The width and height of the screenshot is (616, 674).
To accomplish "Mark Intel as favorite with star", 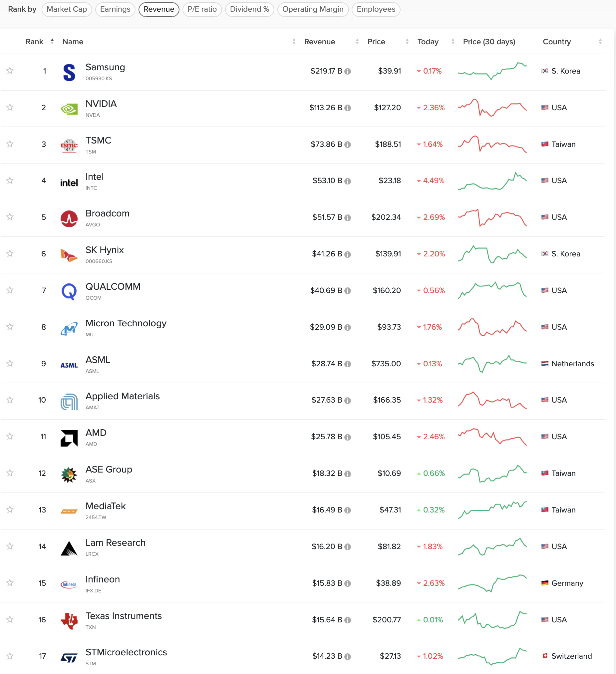I will point(10,180).
